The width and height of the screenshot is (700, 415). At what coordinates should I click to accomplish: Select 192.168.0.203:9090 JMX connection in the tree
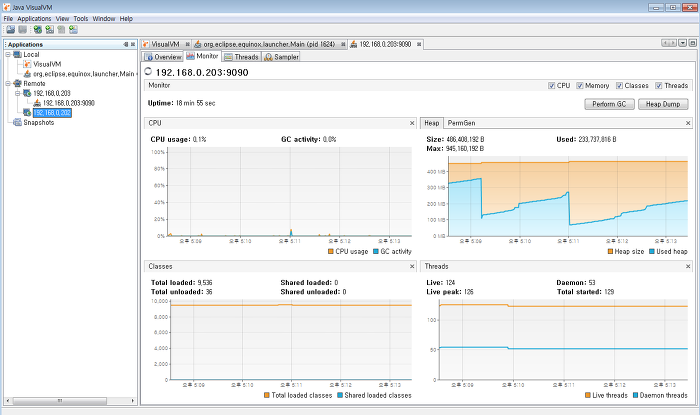tap(69, 103)
